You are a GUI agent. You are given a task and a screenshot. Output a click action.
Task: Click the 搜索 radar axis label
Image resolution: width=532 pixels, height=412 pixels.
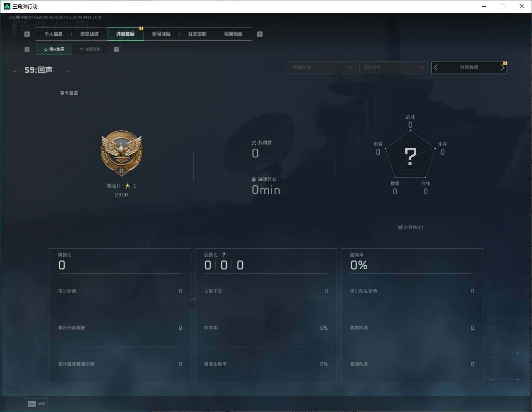395,184
